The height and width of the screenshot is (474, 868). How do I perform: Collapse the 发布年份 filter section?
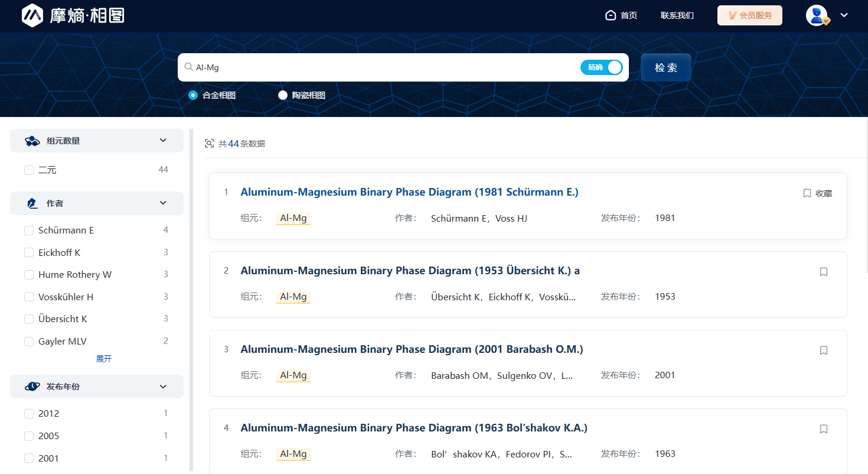click(164, 387)
